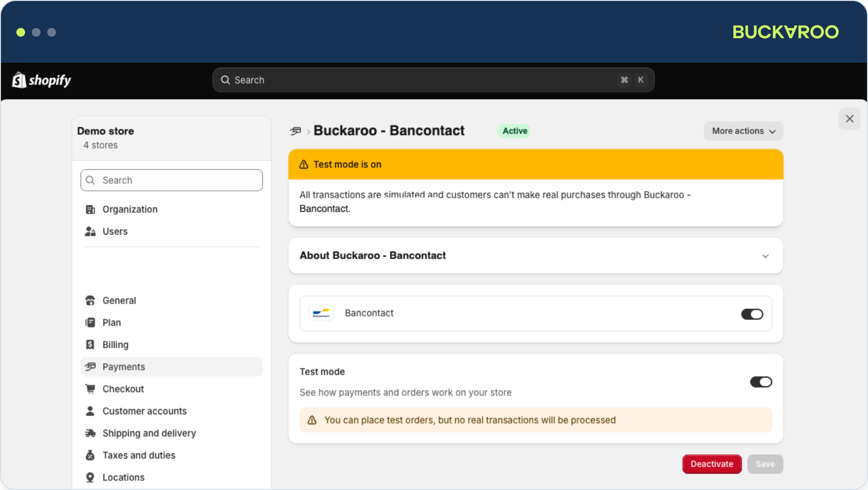
Task: Click the Buckaroo logo in header
Action: click(786, 32)
